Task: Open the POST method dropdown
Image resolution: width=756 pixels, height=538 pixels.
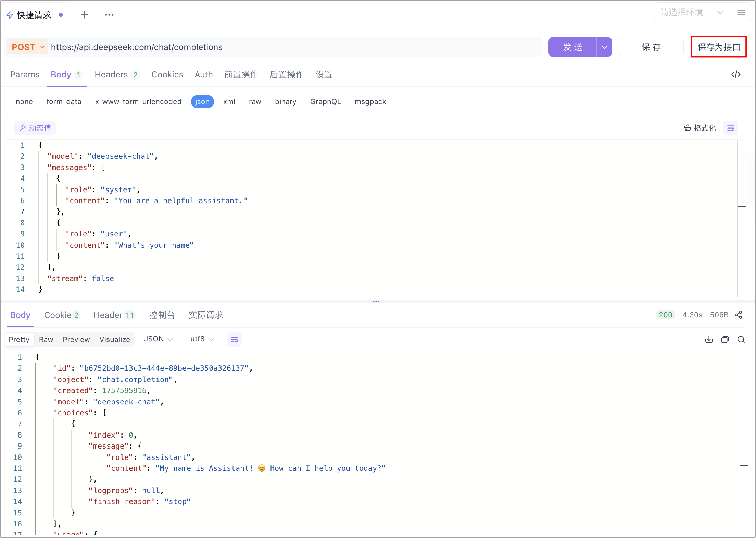Action: coord(28,47)
